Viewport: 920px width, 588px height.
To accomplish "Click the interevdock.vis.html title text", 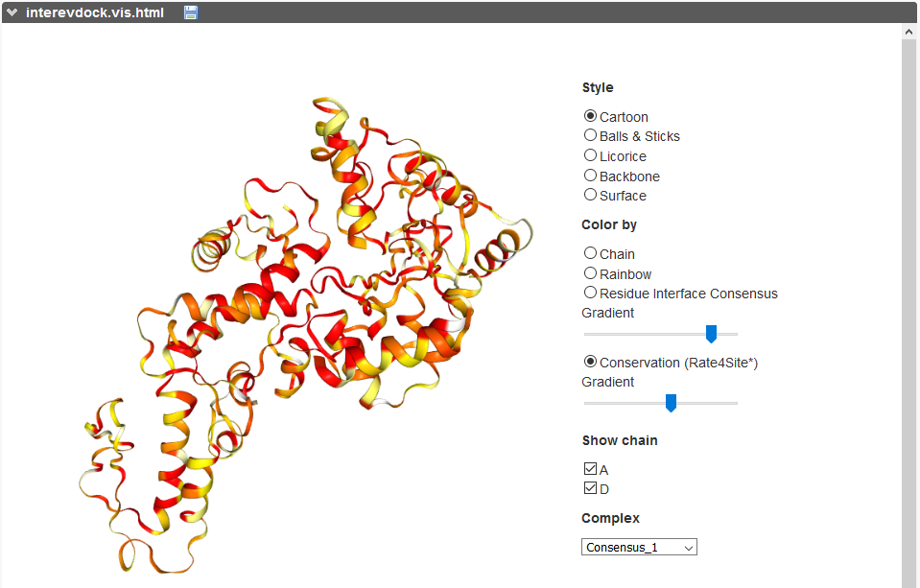I will (94, 12).
